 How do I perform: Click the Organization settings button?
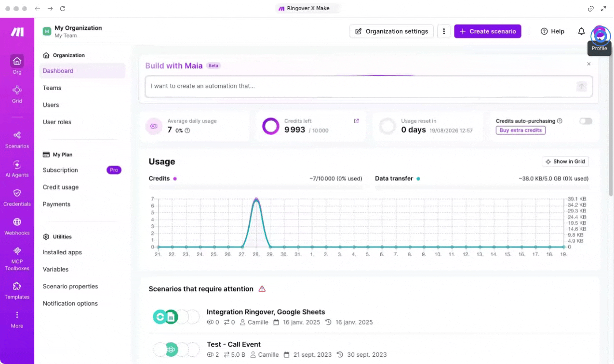[391, 31]
